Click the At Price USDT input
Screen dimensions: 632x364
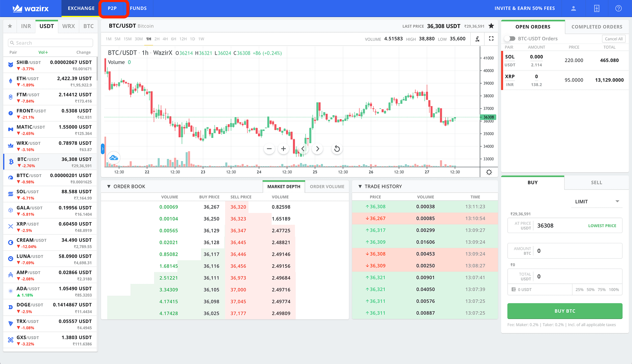tap(565, 225)
